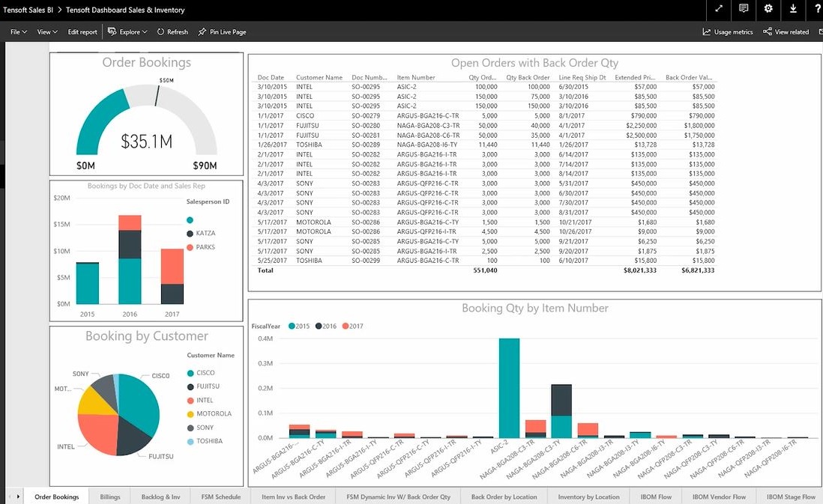Expand the Explore dropdown
The image size is (823, 504).
[x=127, y=32]
